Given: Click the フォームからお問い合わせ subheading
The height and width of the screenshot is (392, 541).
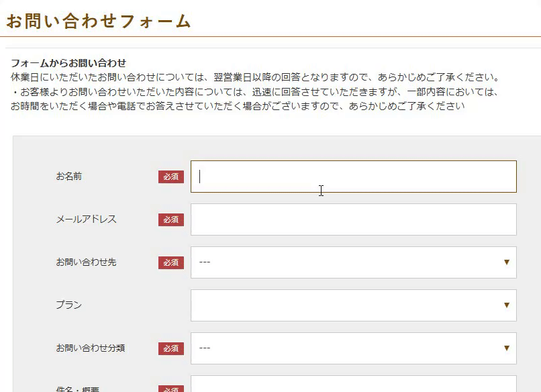Looking at the screenshot, I should [x=68, y=63].
